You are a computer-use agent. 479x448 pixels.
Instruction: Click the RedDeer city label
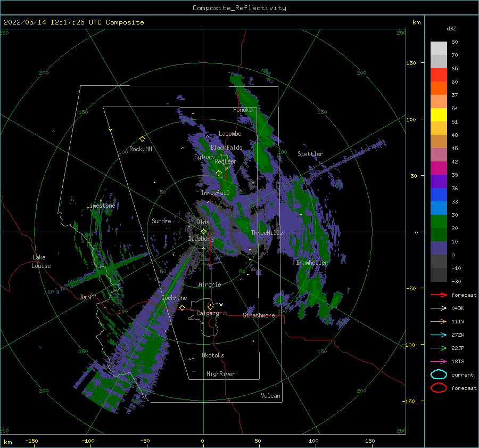[x=226, y=161]
